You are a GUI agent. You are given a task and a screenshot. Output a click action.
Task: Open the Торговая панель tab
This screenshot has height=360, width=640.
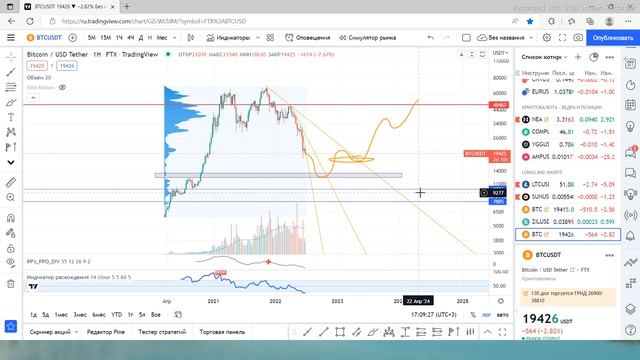(222, 332)
